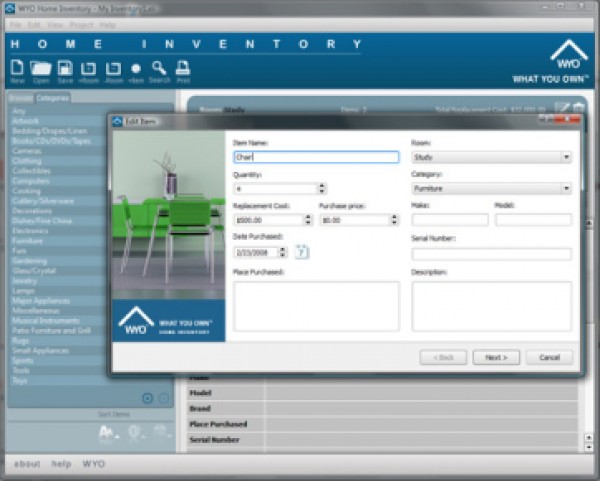Open the about link in footer
600x481 pixels.
27,464
